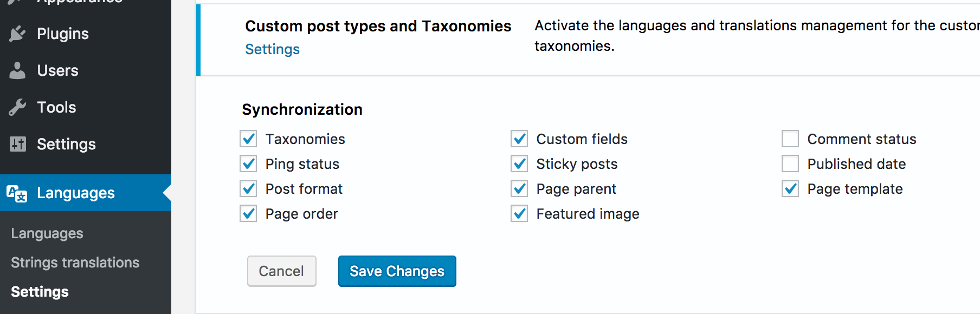Click the Cancel button
Viewport: 980px width, 314px height.
(x=281, y=271)
